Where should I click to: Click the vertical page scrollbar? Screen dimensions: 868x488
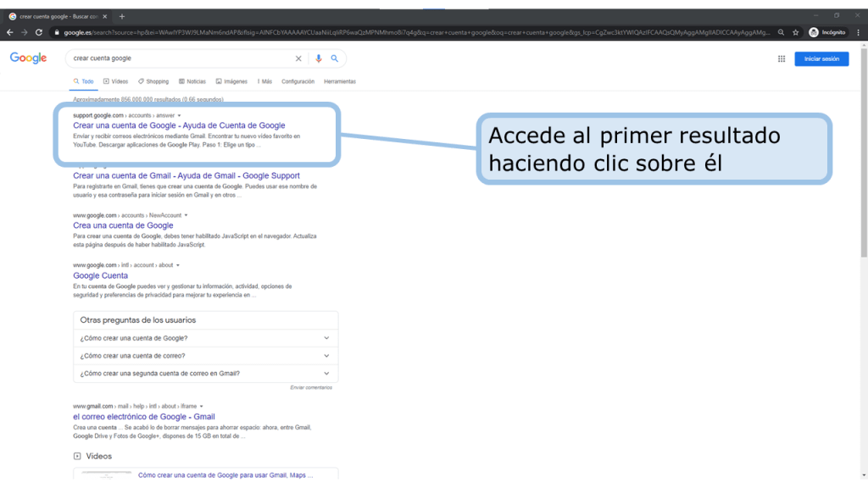(864, 152)
